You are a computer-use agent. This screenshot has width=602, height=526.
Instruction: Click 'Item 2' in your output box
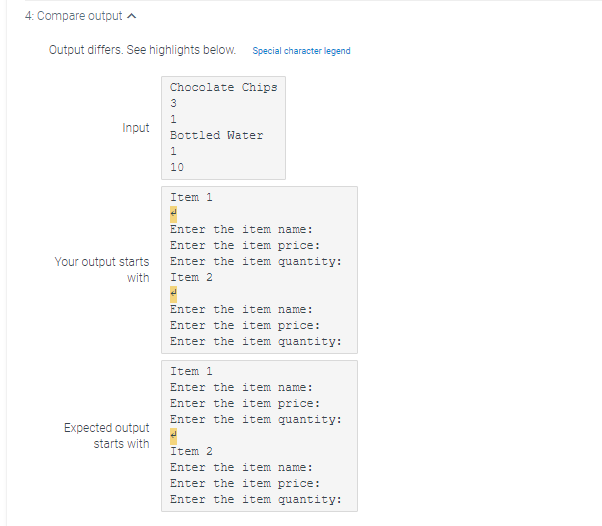(191, 278)
